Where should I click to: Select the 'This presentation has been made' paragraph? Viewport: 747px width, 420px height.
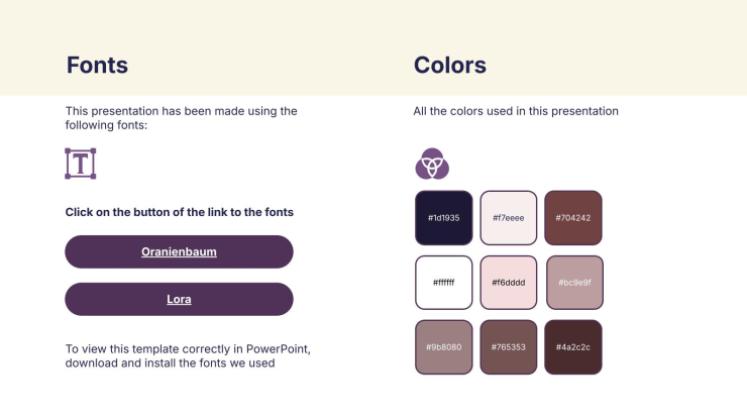click(181, 118)
